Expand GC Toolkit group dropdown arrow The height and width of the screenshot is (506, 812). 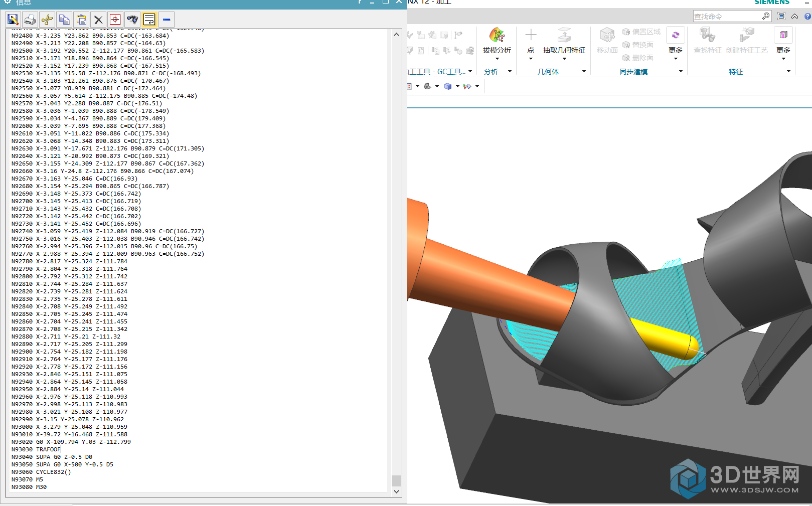click(470, 71)
